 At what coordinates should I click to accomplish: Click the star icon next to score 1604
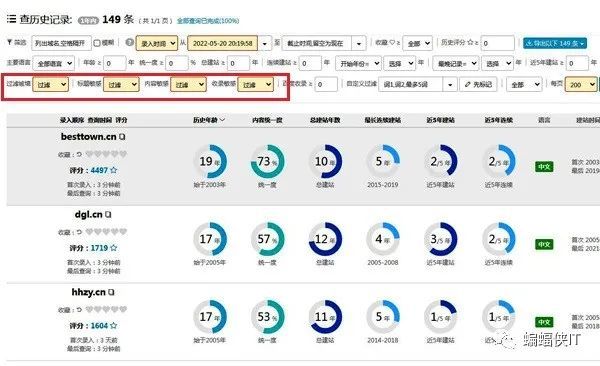pos(114,325)
